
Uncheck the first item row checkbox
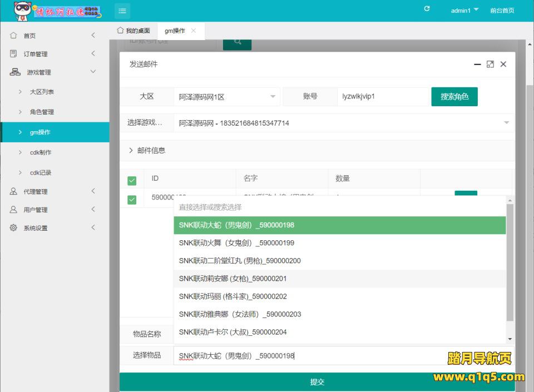pos(132,200)
